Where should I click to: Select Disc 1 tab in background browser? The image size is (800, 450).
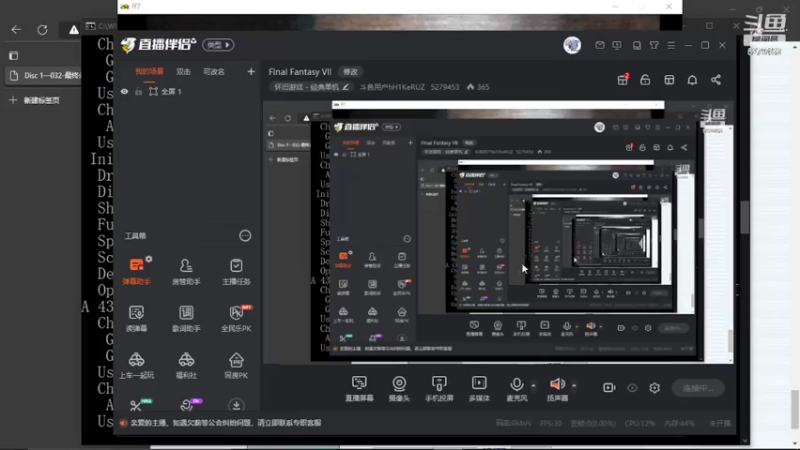43,76
